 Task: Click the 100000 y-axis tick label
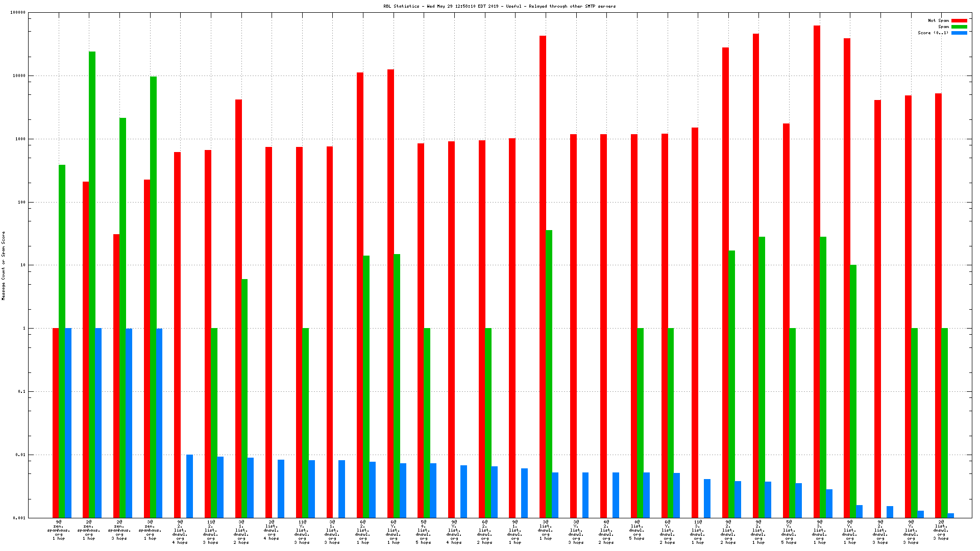click(x=18, y=13)
